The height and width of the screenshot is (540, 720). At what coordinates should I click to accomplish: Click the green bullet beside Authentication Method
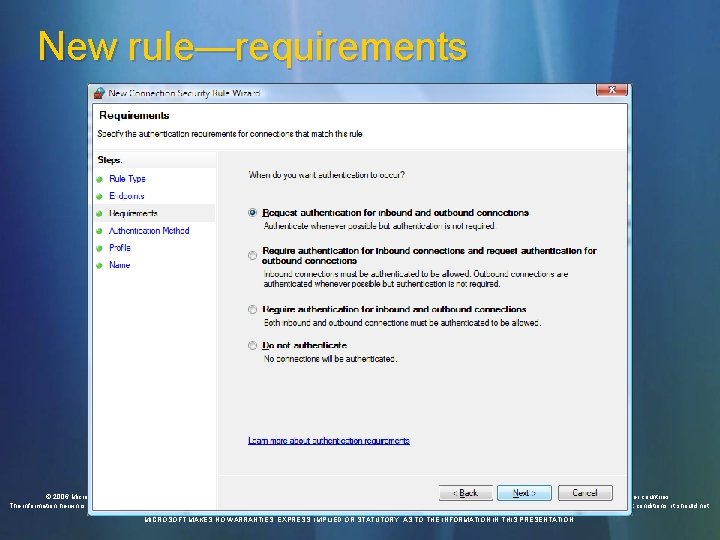click(99, 231)
